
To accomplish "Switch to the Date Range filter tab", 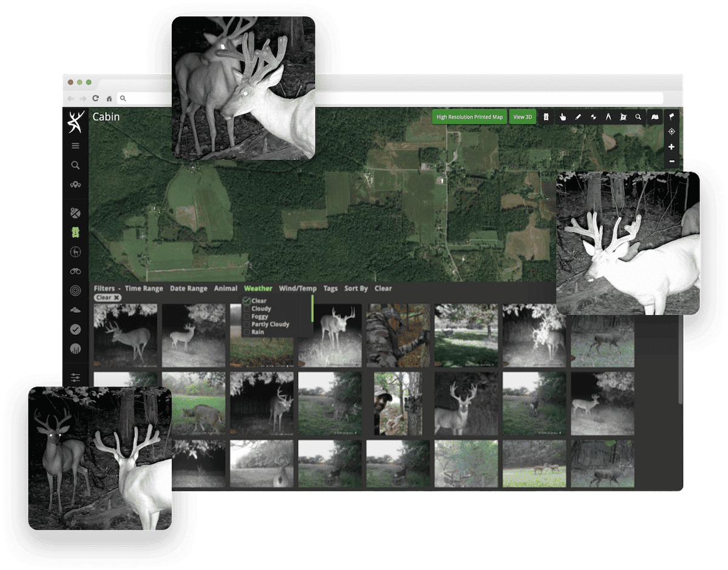I will click(x=189, y=288).
